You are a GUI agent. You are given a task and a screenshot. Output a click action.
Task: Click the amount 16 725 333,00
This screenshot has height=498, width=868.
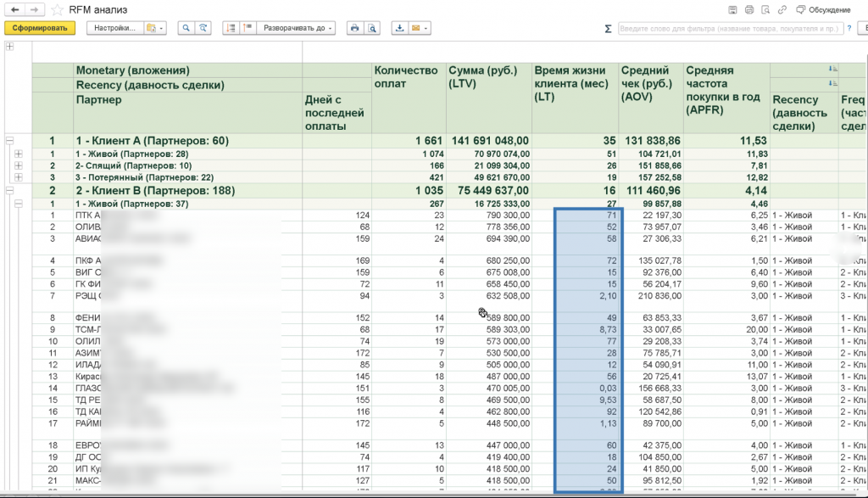(x=501, y=204)
